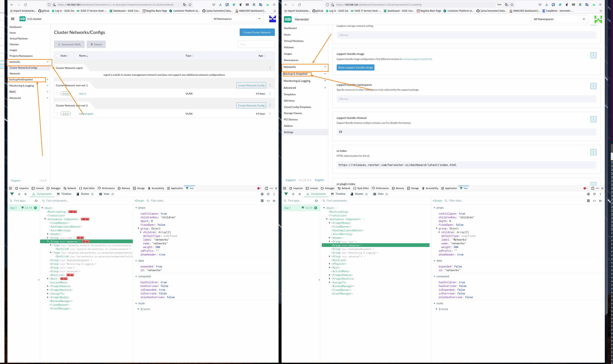Refresh the app list in Vue devtools
This screenshot has height=364, width=613.
pos(36,200)
